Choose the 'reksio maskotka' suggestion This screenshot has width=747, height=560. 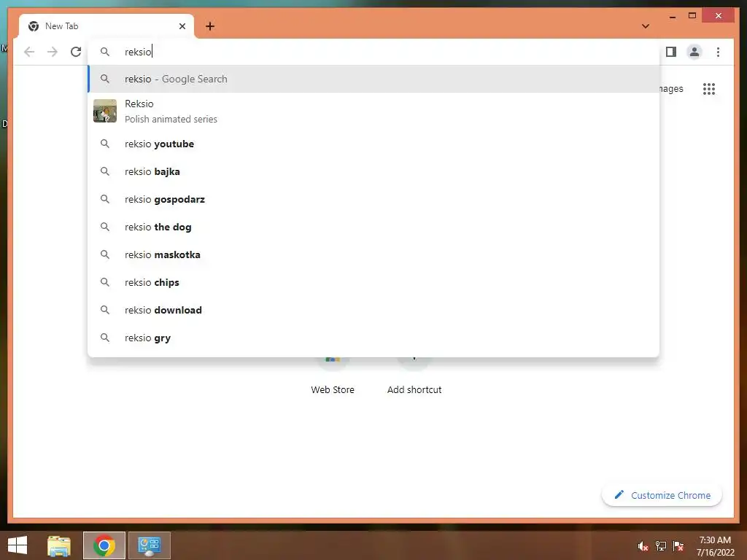coord(374,254)
